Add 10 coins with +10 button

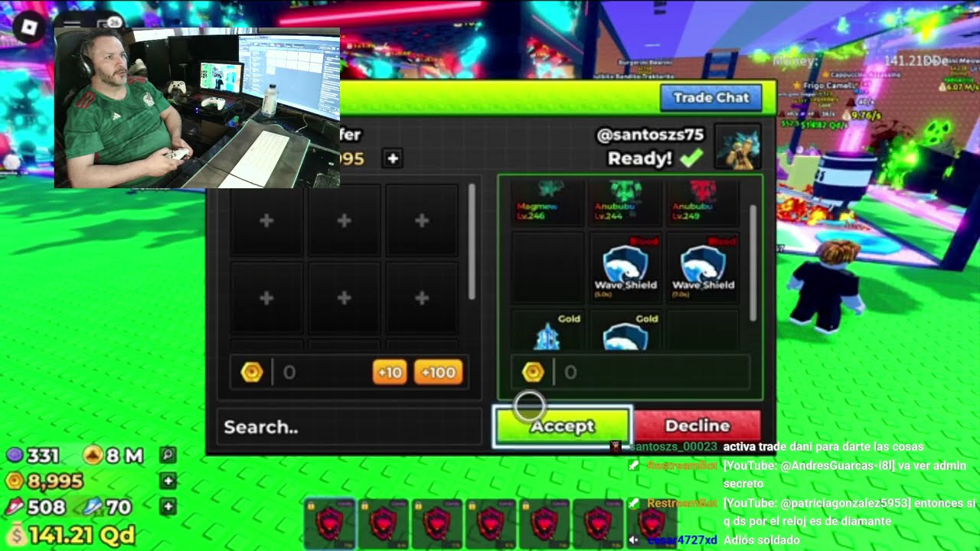390,372
